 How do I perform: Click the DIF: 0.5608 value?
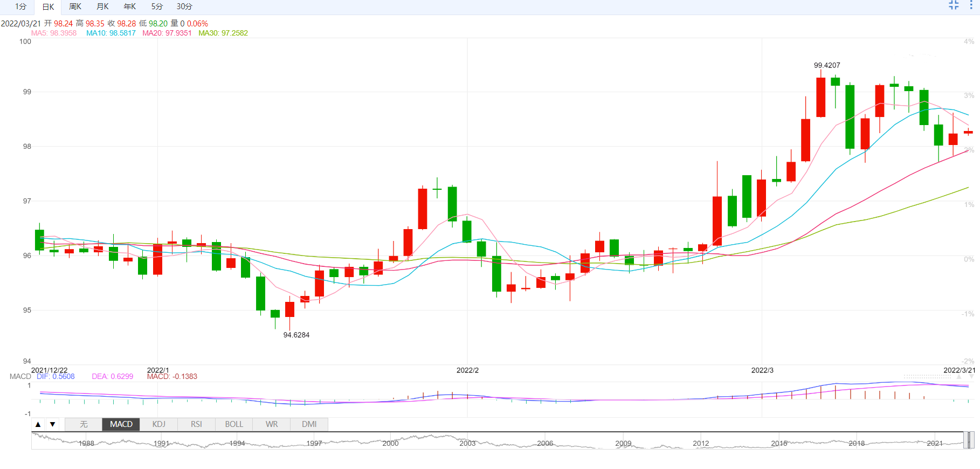tap(56, 376)
